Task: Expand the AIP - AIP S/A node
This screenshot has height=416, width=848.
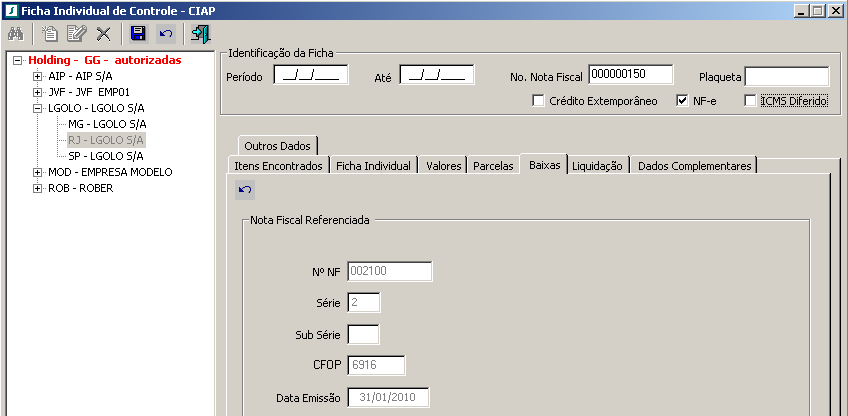Action: [38, 76]
